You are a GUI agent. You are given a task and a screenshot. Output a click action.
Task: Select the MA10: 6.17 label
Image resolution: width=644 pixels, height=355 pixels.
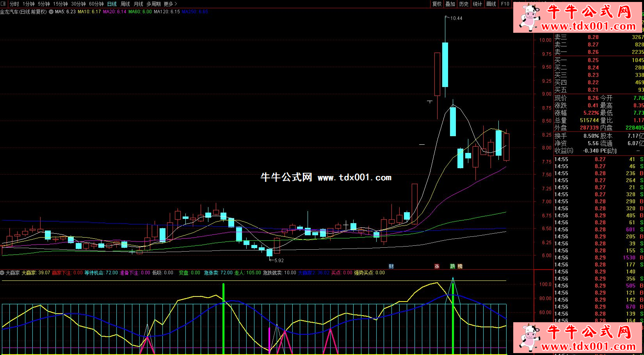89,12
